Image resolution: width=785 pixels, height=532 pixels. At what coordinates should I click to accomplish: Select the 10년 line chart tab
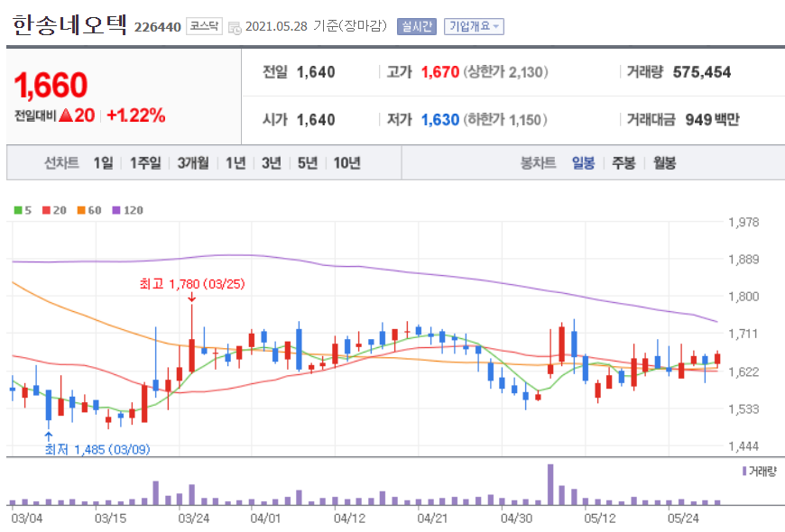click(347, 162)
